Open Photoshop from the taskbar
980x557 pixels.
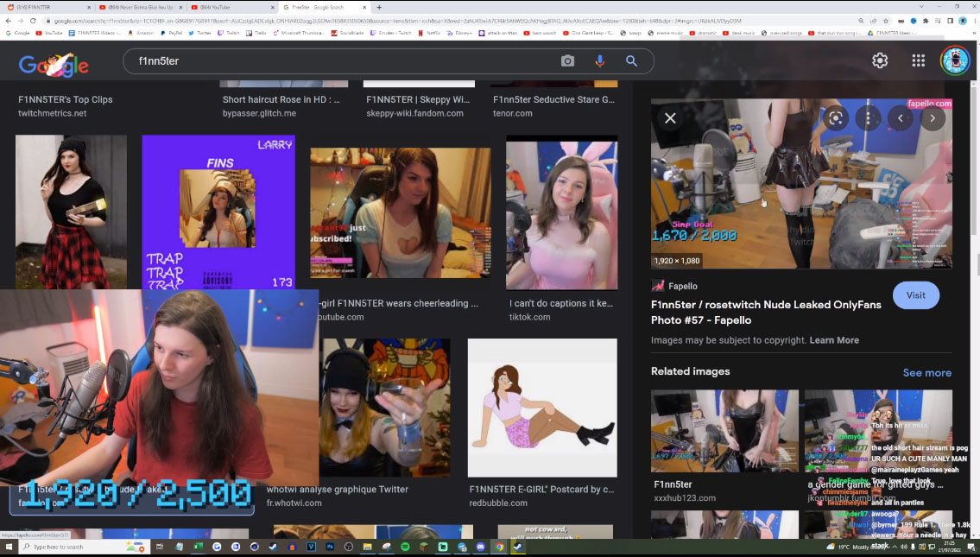(329, 547)
